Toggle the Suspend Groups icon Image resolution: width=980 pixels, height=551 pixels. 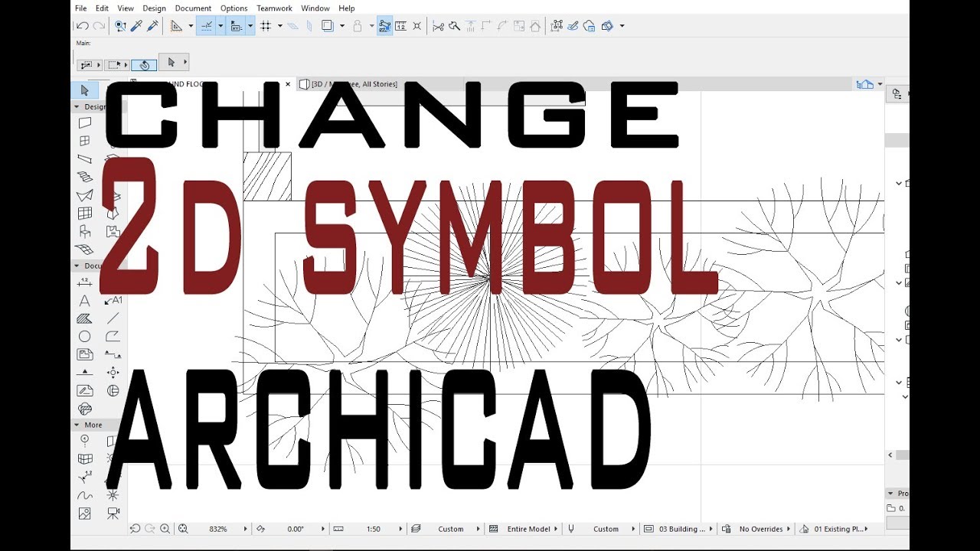384,26
